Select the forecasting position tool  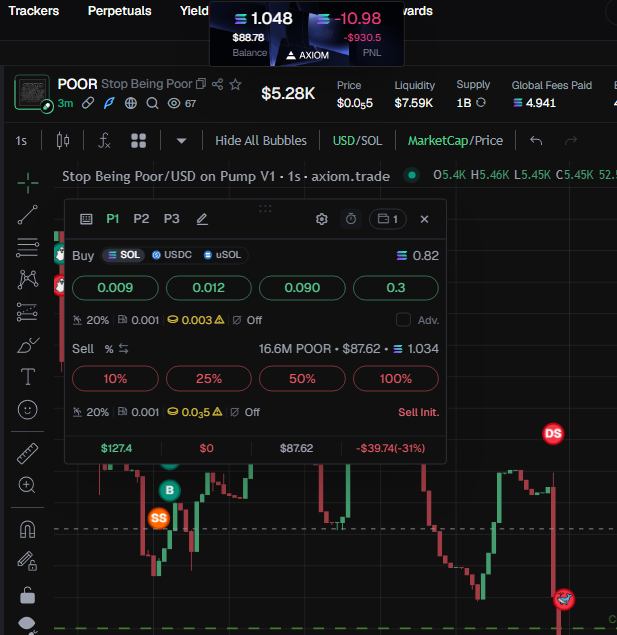click(x=28, y=312)
